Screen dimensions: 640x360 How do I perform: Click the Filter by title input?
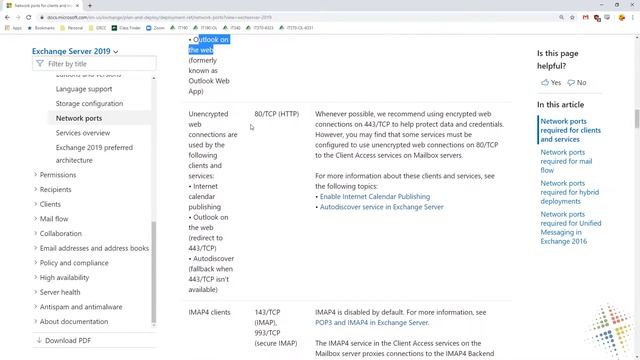coord(94,64)
